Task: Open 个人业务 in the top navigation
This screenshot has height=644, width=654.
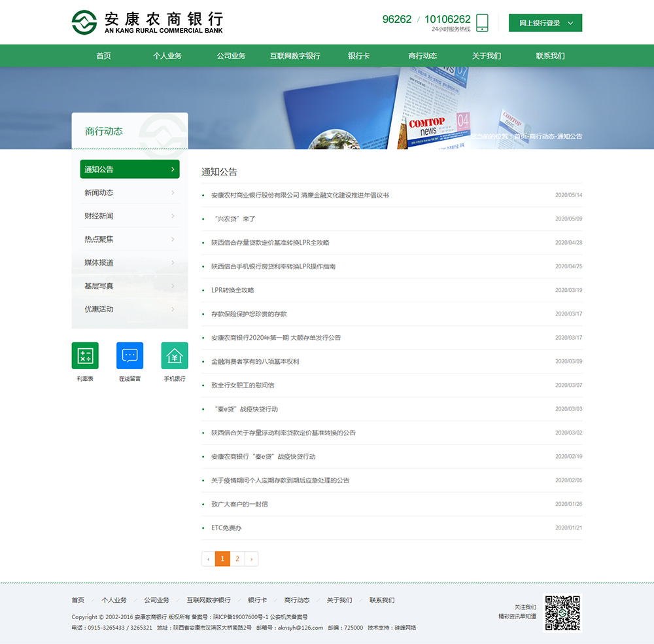Action: pos(167,56)
